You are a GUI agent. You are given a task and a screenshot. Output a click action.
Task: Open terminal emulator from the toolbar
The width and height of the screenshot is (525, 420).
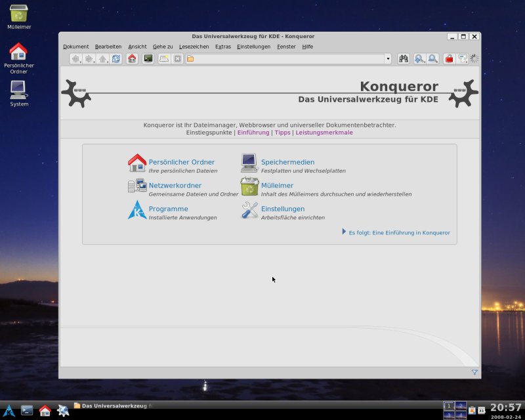(148, 59)
